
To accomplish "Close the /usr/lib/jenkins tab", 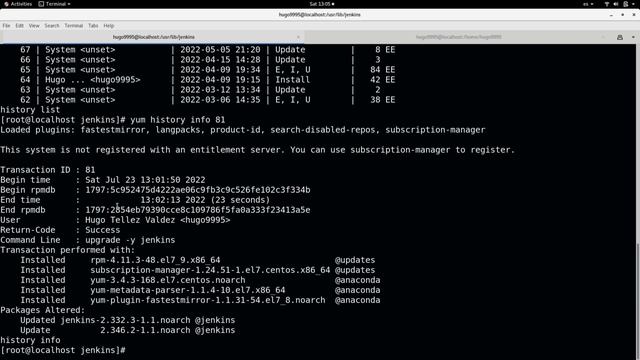I will (298, 37).
